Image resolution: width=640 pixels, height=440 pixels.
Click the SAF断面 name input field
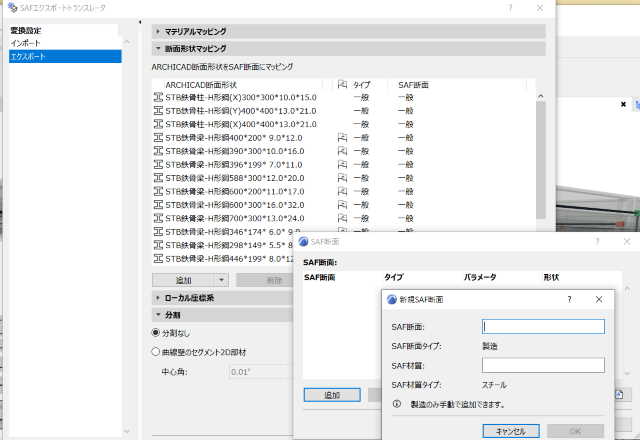(x=543, y=327)
